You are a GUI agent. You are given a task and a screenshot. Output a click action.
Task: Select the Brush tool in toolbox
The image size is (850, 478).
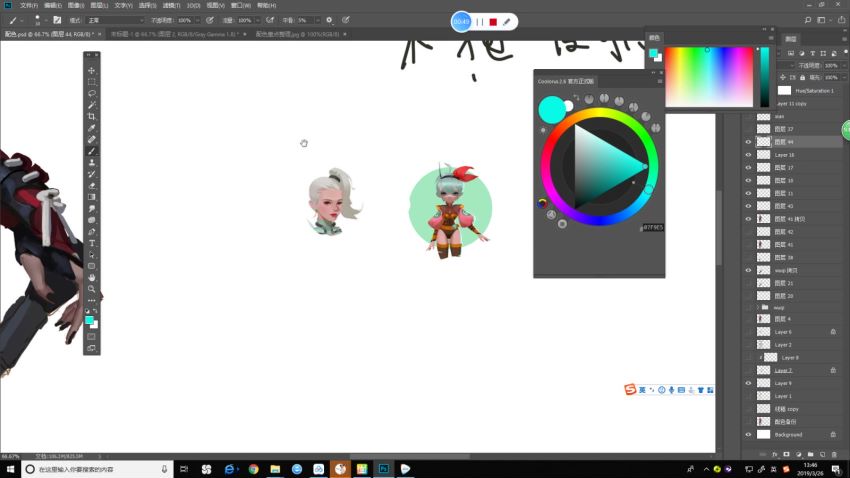[x=92, y=151]
